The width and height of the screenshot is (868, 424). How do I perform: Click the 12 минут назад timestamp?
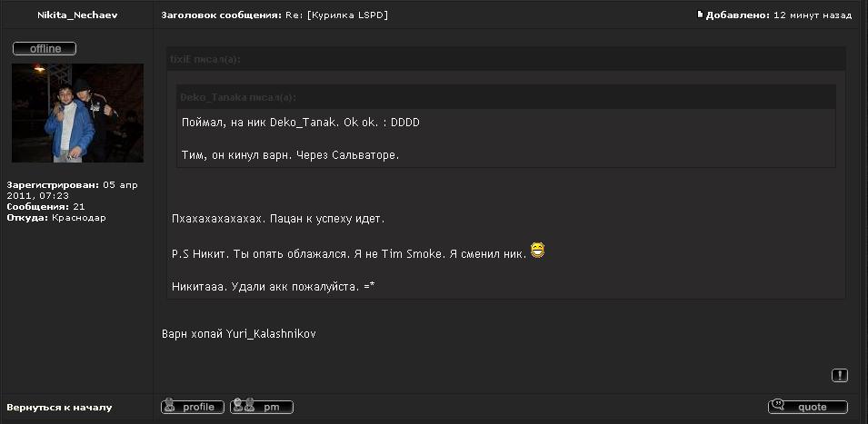coord(813,15)
